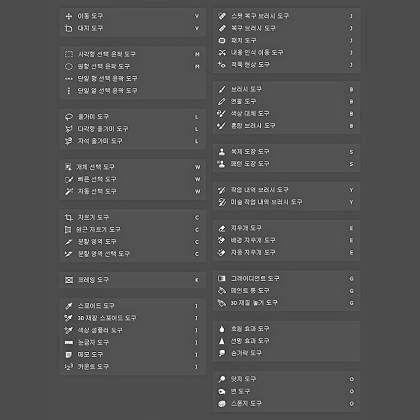Select the Magnetic Lasso tool icon

tap(69, 141)
